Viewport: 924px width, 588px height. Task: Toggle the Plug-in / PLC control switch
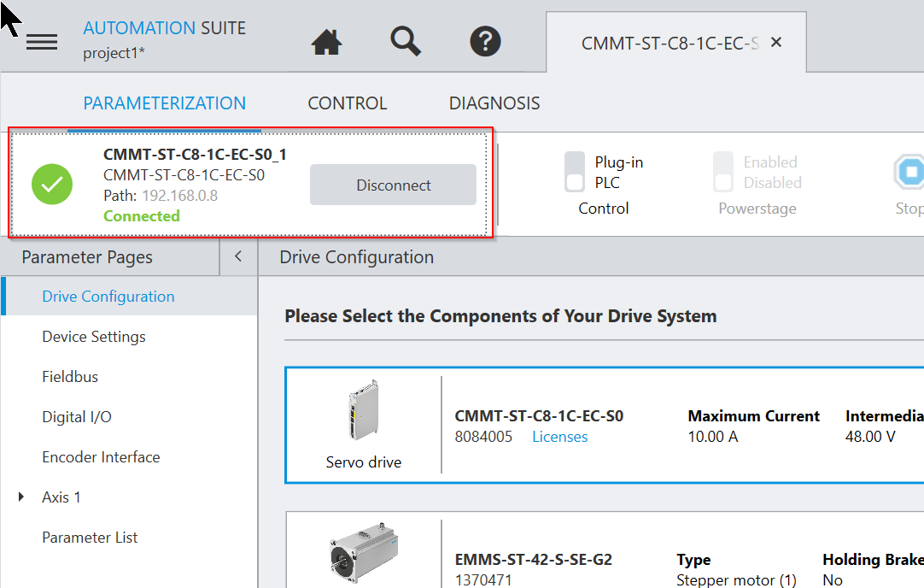[x=575, y=172]
